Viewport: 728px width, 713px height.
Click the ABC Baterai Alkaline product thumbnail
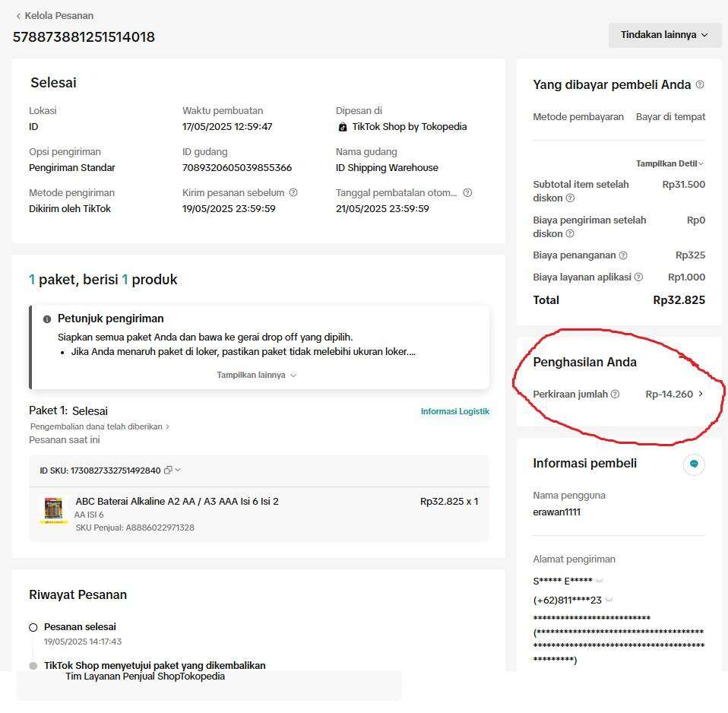tap(53, 510)
